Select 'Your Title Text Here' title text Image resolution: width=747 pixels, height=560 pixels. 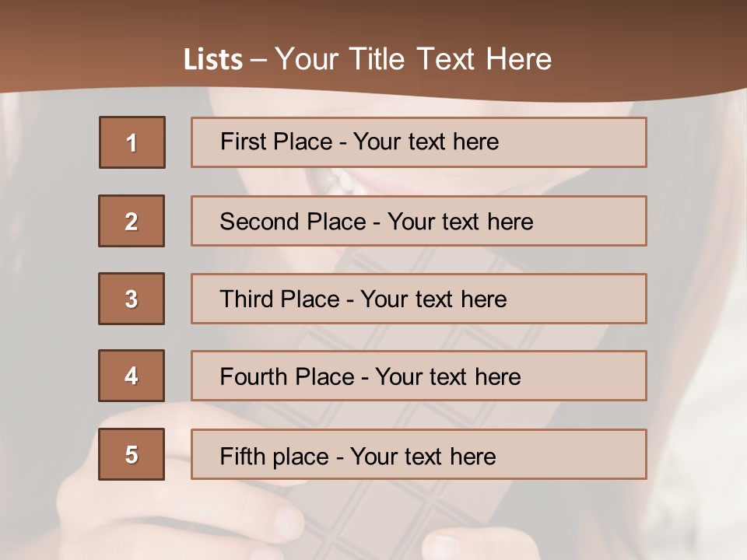[413, 59]
